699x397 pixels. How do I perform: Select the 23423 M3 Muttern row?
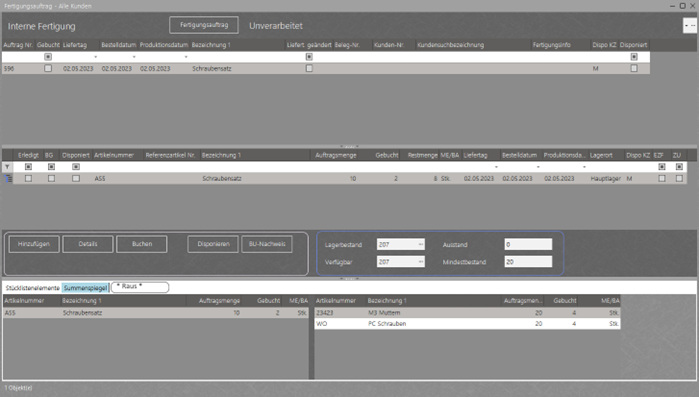click(x=467, y=313)
